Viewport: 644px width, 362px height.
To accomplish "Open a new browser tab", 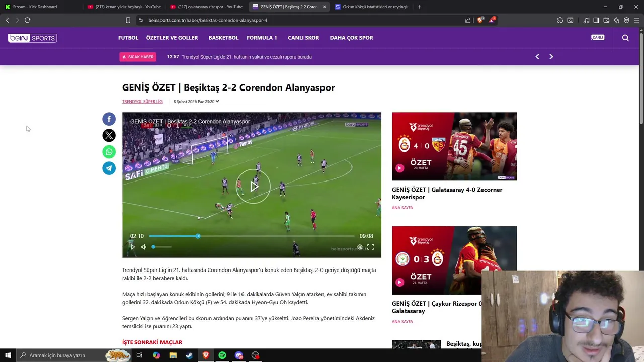I will click(419, 7).
